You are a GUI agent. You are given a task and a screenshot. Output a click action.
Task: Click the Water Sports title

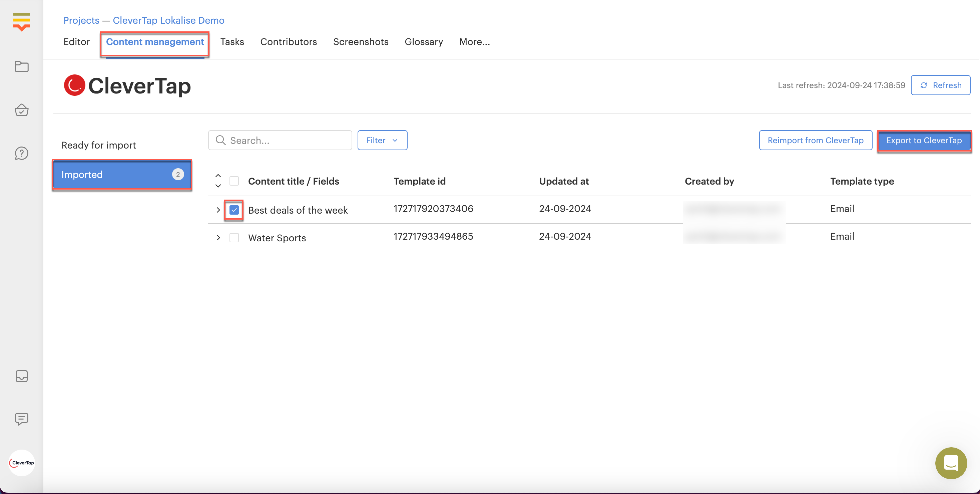coord(277,238)
